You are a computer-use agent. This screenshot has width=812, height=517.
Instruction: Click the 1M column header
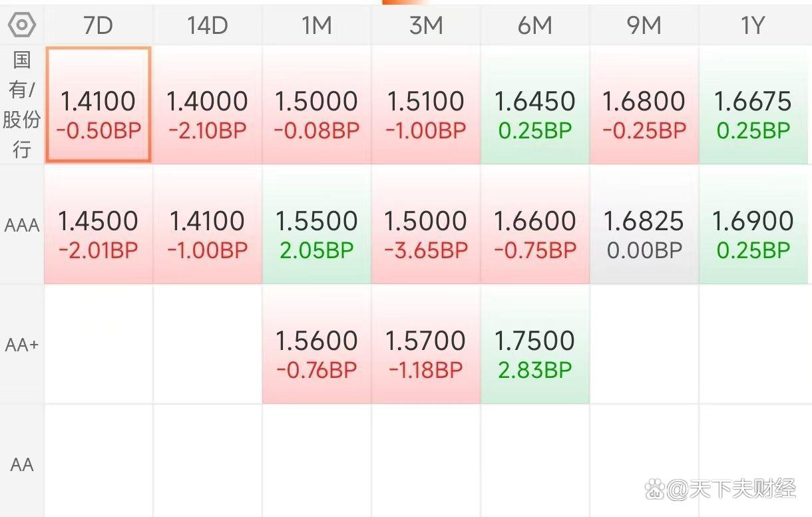tap(317, 26)
